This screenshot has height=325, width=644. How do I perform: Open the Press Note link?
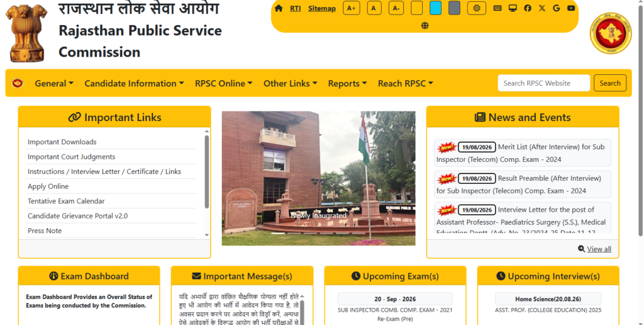45,231
